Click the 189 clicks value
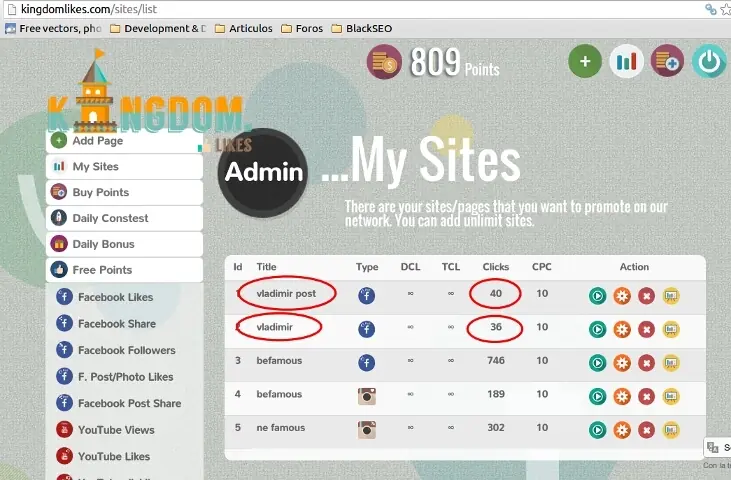 click(496, 394)
